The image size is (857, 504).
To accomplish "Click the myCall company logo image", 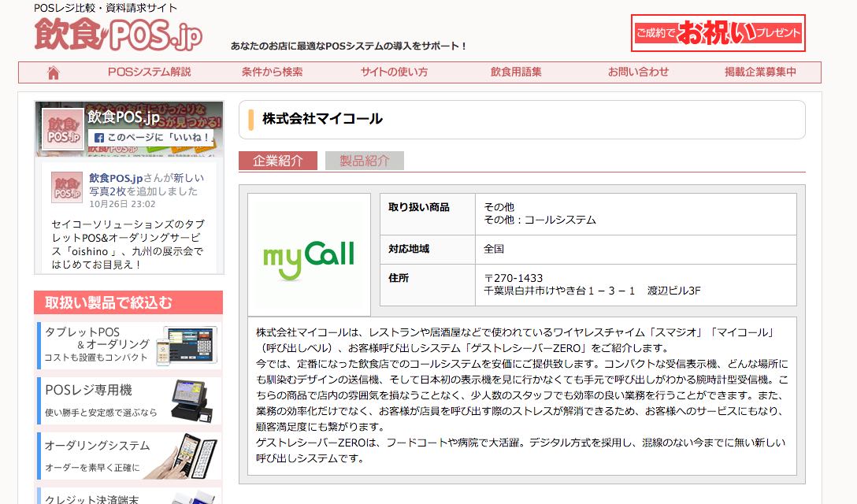I will click(309, 254).
